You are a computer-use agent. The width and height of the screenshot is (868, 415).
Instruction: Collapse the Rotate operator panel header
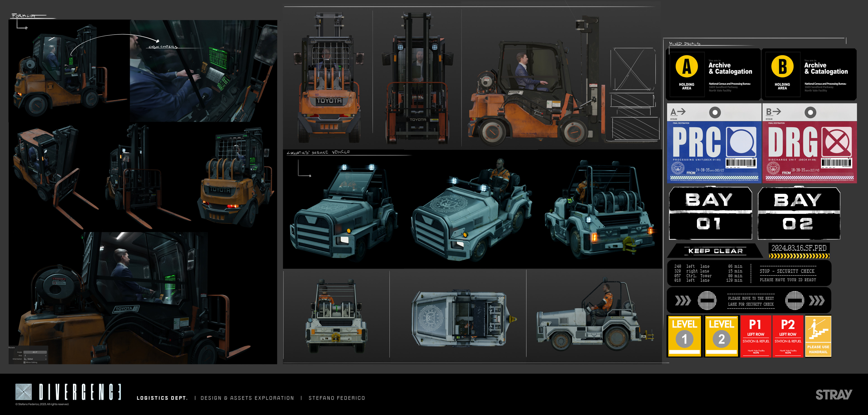point(12,348)
